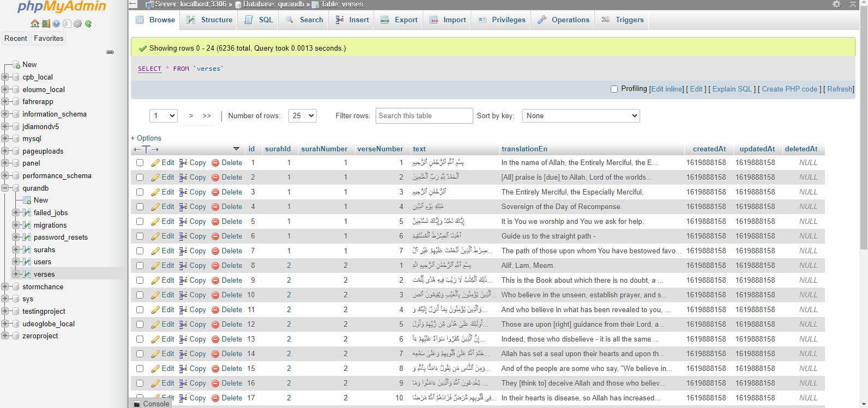Click the users table icon in sidebar tree
Image resolution: width=868 pixels, height=408 pixels.
pos(26,261)
